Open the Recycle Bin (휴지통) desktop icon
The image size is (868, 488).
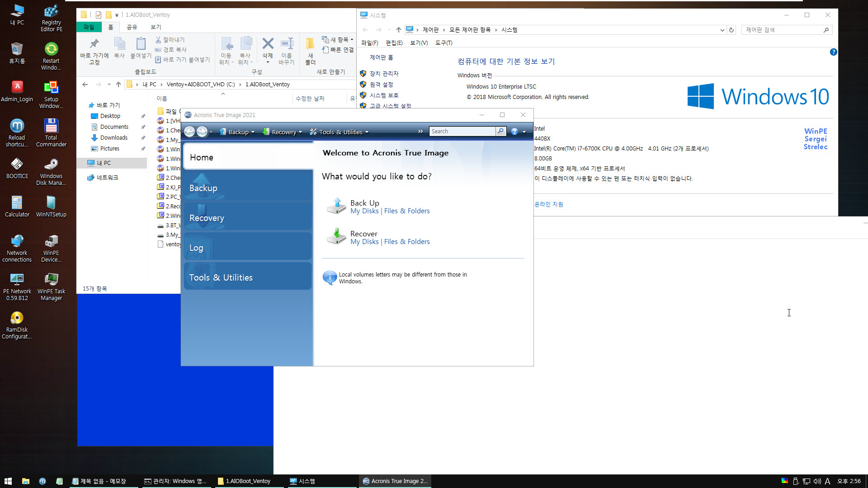coord(17,53)
